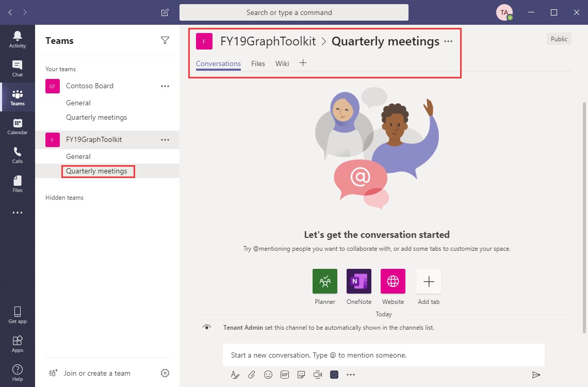
Task: Switch to the Wiki tab
Action: pyautogui.click(x=282, y=63)
